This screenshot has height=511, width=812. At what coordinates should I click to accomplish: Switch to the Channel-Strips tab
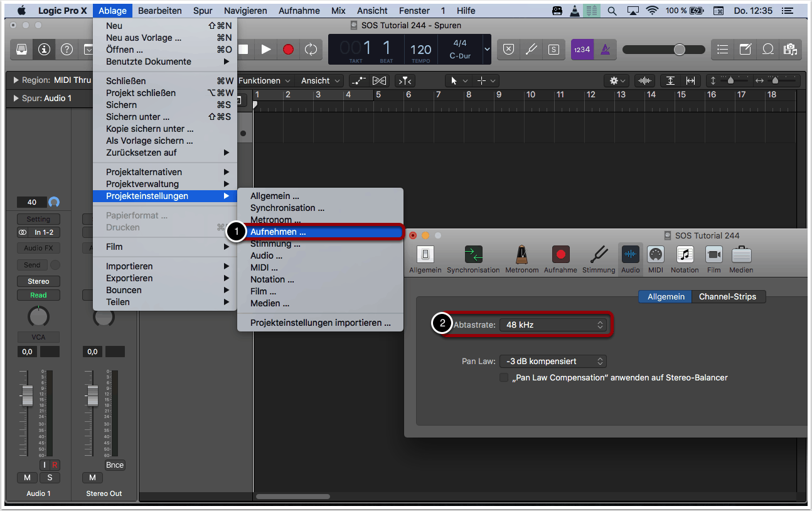(727, 296)
